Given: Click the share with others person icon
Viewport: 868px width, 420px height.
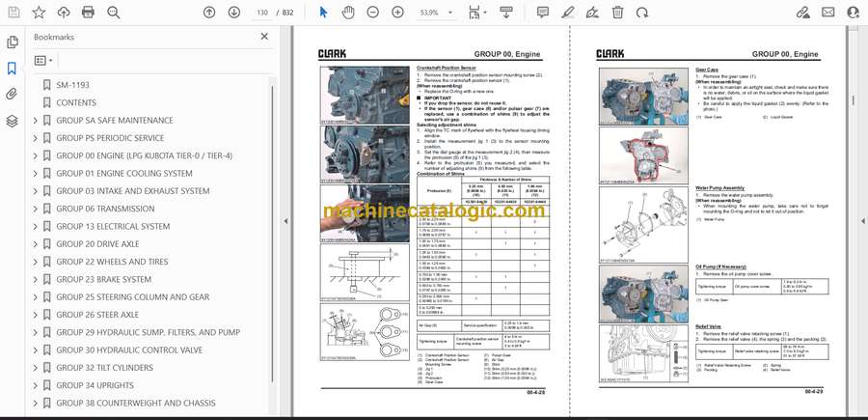Looking at the screenshot, I should [x=854, y=13].
